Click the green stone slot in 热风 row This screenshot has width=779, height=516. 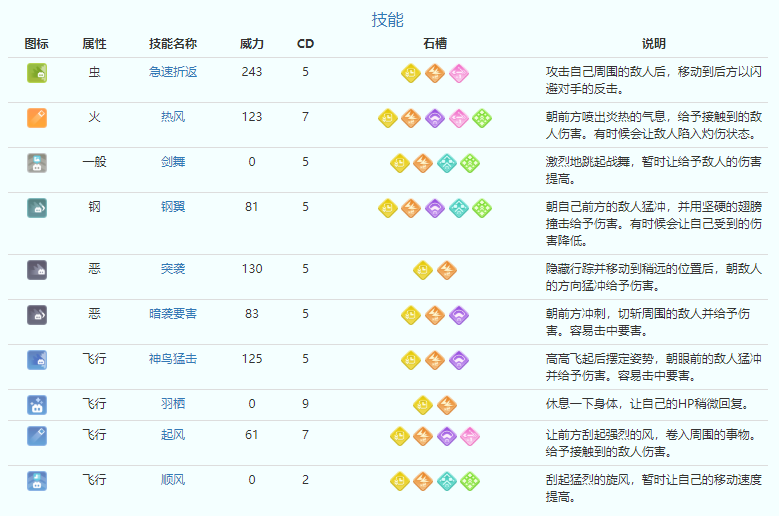(482, 118)
